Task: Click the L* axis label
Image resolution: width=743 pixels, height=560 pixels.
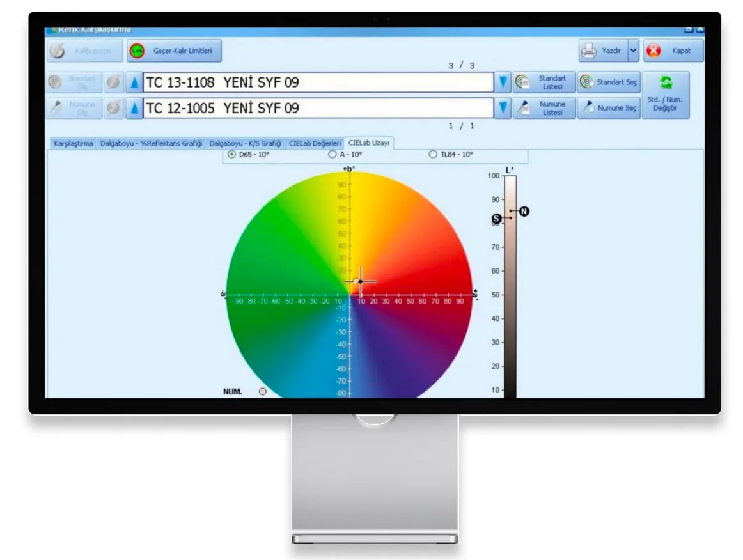Action: pos(510,170)
